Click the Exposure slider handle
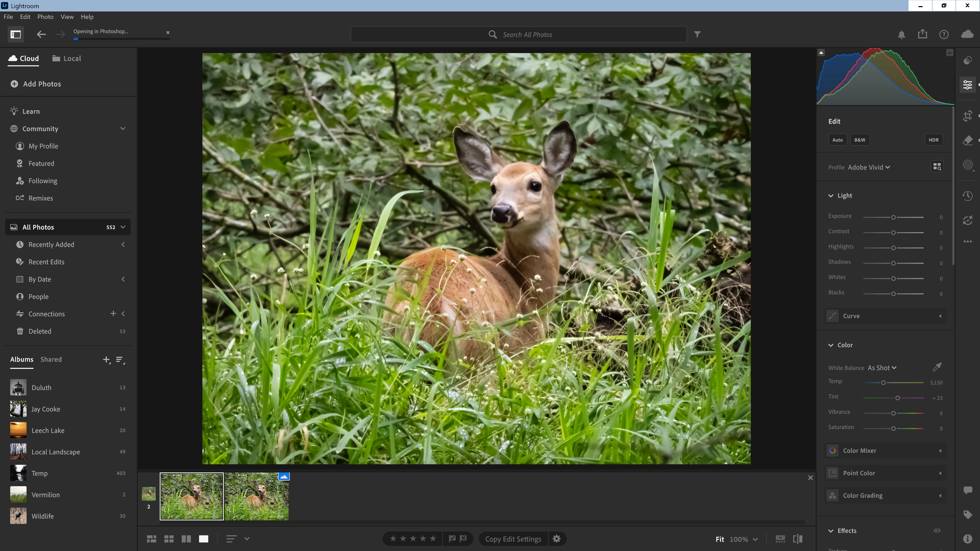 tap(893, 218)
